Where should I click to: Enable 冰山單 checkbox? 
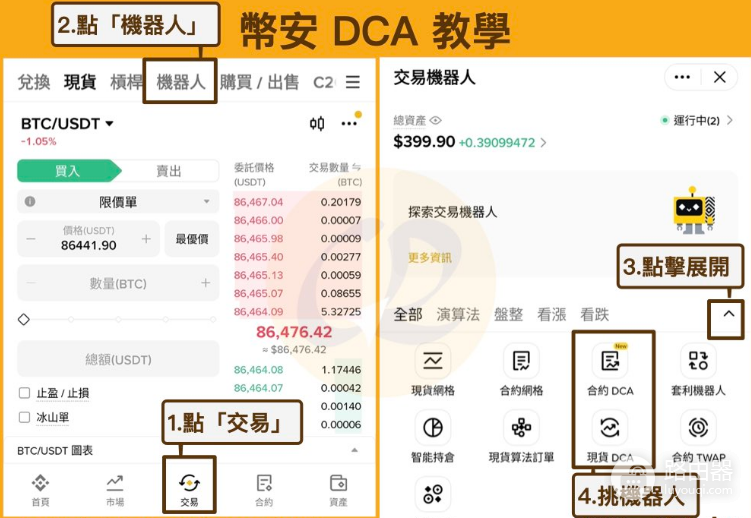24,417
